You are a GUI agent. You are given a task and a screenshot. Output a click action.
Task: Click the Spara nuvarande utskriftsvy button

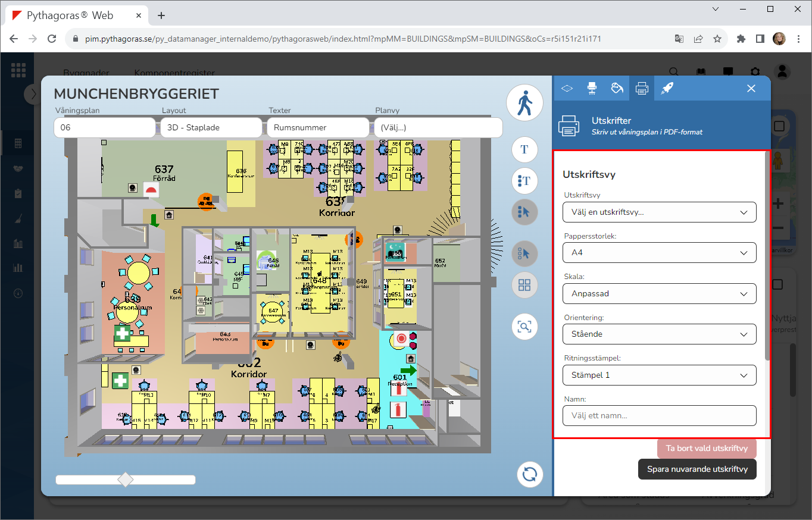[697, 469]
